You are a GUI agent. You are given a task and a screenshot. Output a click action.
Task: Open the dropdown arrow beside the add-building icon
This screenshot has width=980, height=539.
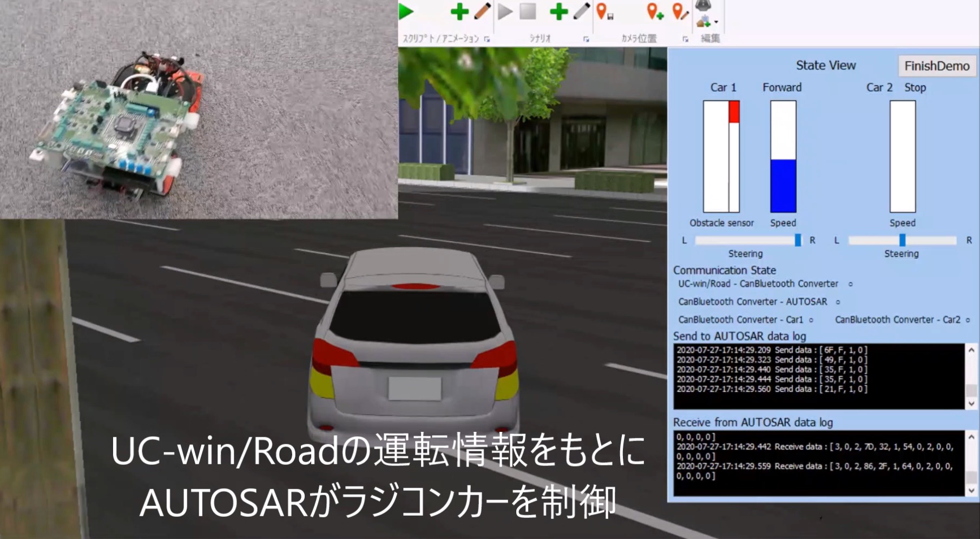point(716,22)
